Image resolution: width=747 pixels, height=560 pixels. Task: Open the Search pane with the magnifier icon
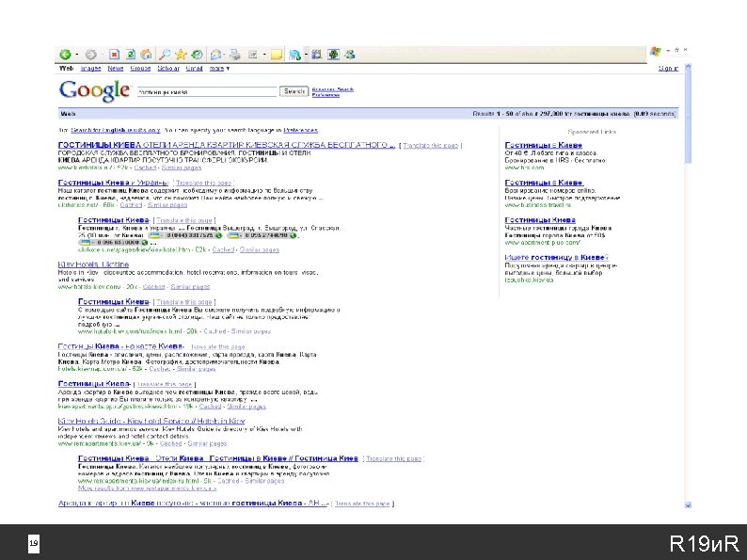(x=165, y=55)
